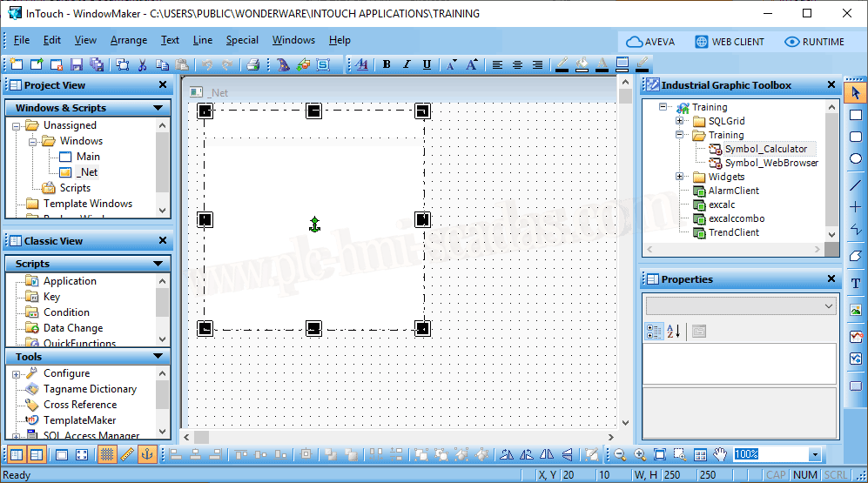Choose the Line drawing tool
This screenshot has width=868, height=483.
click(856, 184)
